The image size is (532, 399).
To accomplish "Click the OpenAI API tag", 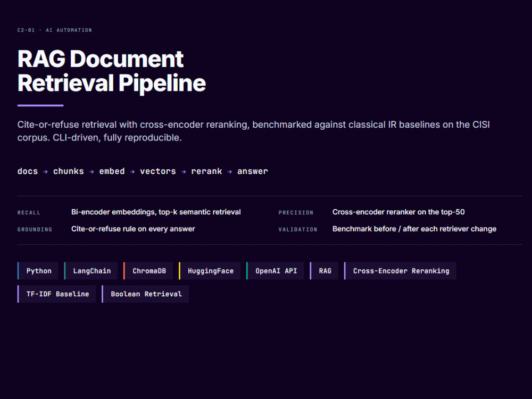I will tap(275, 271).
